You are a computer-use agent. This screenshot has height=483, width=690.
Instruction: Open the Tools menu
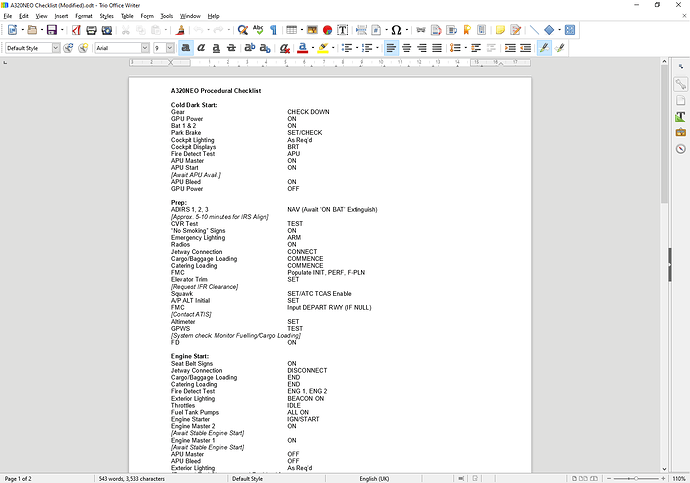pos(166,16)
